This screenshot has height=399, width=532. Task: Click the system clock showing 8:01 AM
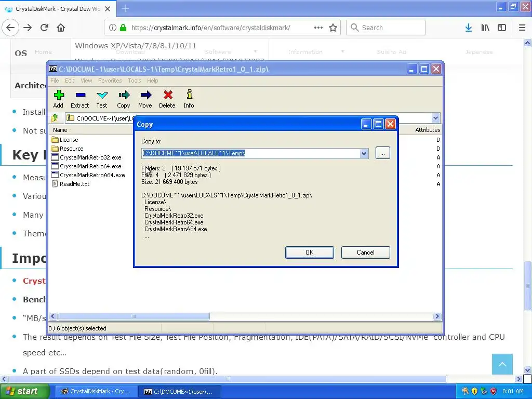pos(513,391)
